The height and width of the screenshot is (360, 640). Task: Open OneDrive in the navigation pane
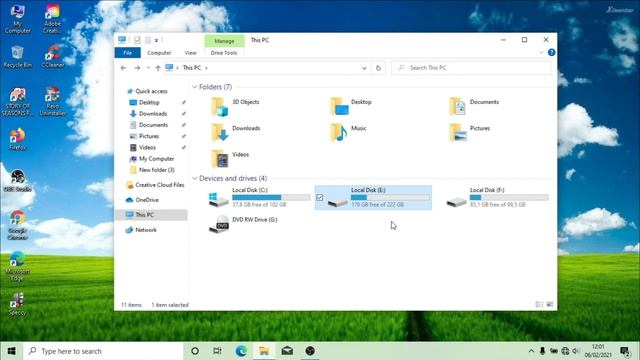tap(147, 200)
